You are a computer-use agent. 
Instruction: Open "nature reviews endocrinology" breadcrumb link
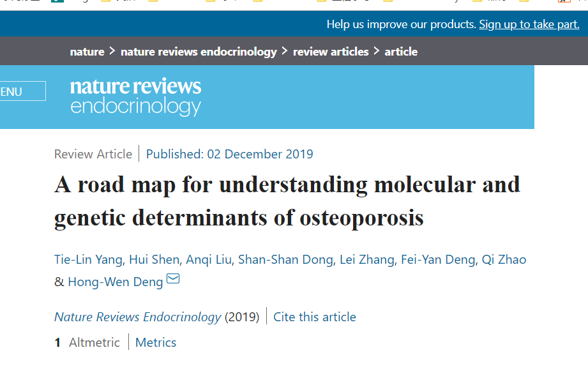(x=199, y=52)
